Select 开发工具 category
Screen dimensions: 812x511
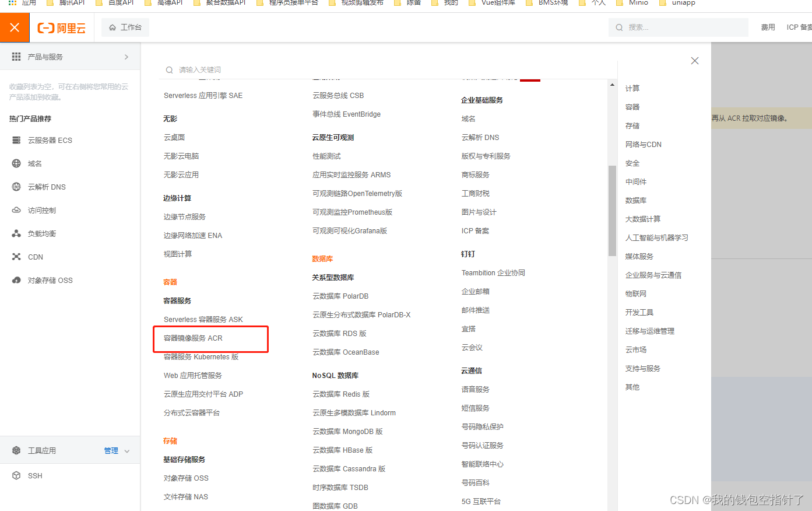click(x=639, y=313)
